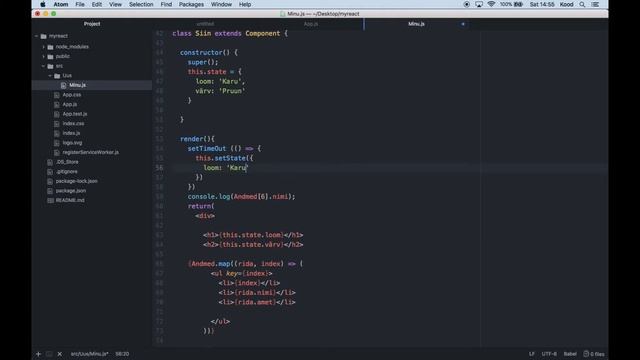Click the screen recording indicator in menu bar

pos(467,4)
